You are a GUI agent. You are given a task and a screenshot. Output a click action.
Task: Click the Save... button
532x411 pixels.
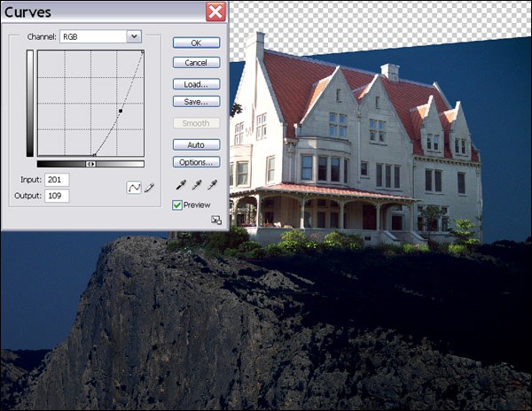click(197, 102)
